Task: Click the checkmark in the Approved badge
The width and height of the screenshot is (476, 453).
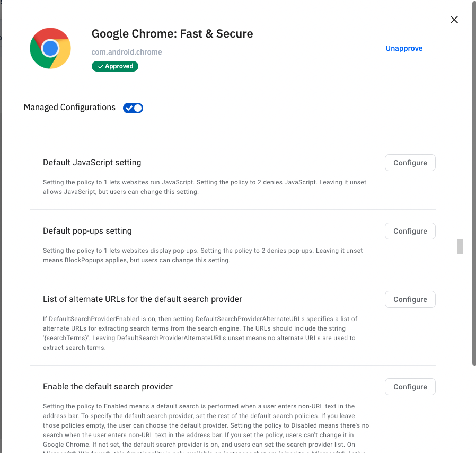Action: (101, 67)
